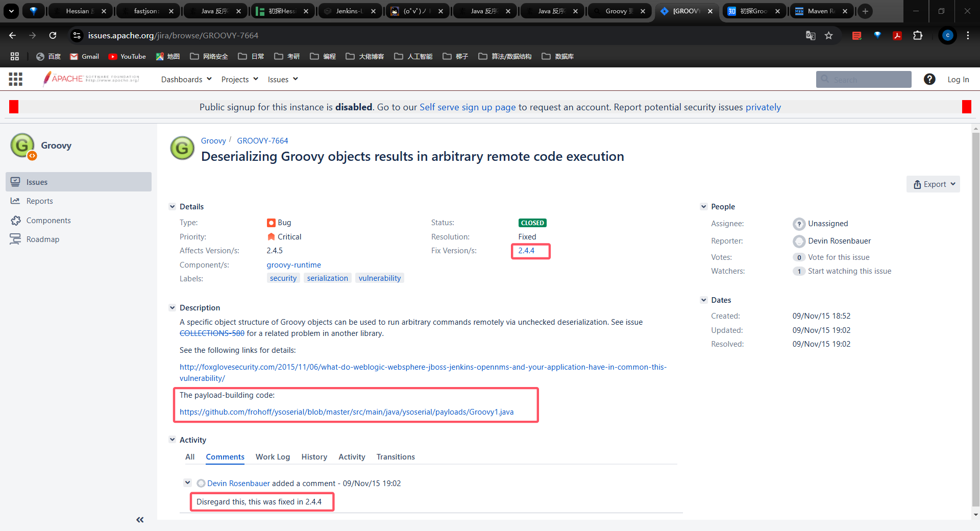Click the Log In link

958,79
